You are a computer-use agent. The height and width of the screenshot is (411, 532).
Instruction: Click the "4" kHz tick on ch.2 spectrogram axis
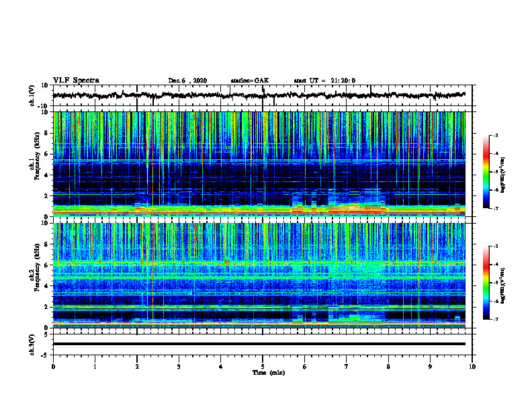pos(46,286)
